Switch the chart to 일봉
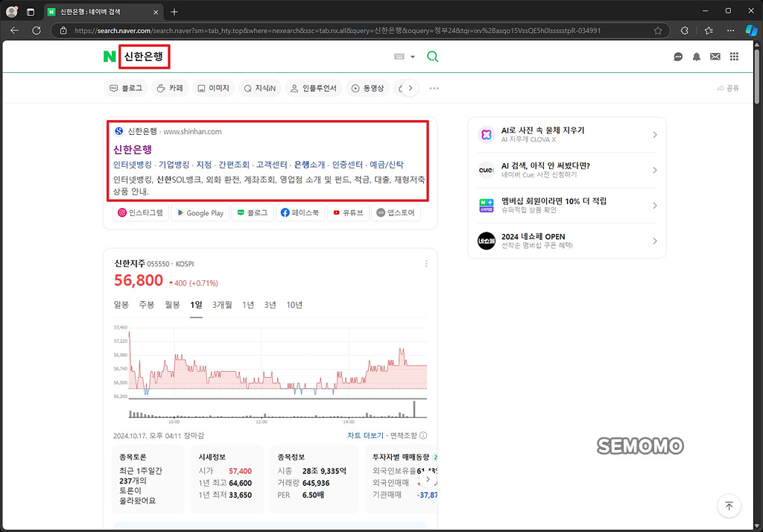This screenshot has width=763, height=532. 121,305
